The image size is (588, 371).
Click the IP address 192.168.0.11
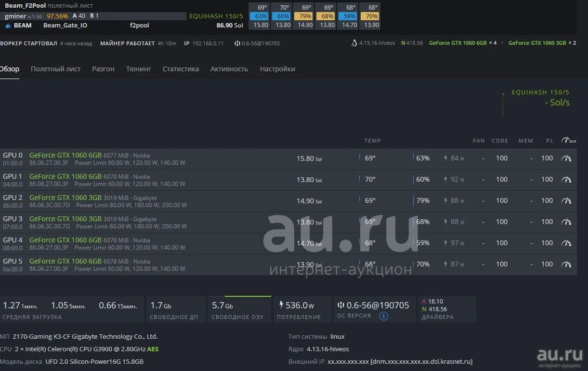208,43
